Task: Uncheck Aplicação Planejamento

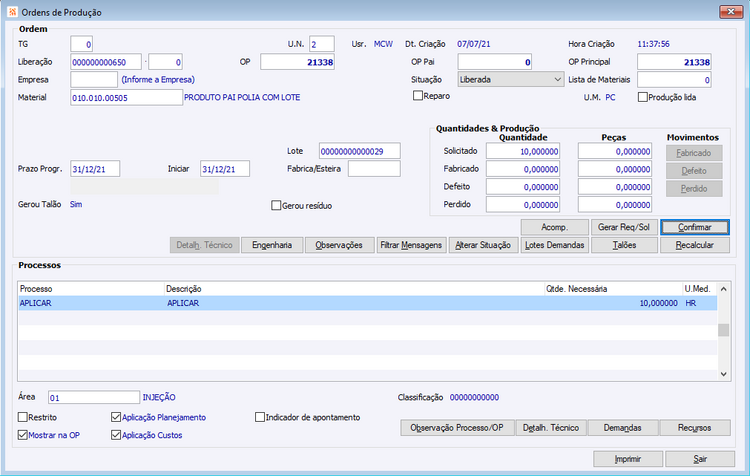Action: coord(116,417)
